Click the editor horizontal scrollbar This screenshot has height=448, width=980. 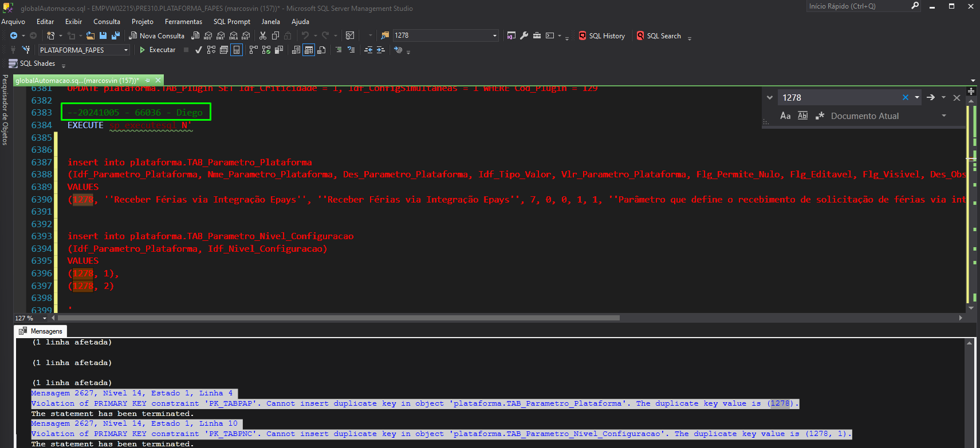(339, 318)
